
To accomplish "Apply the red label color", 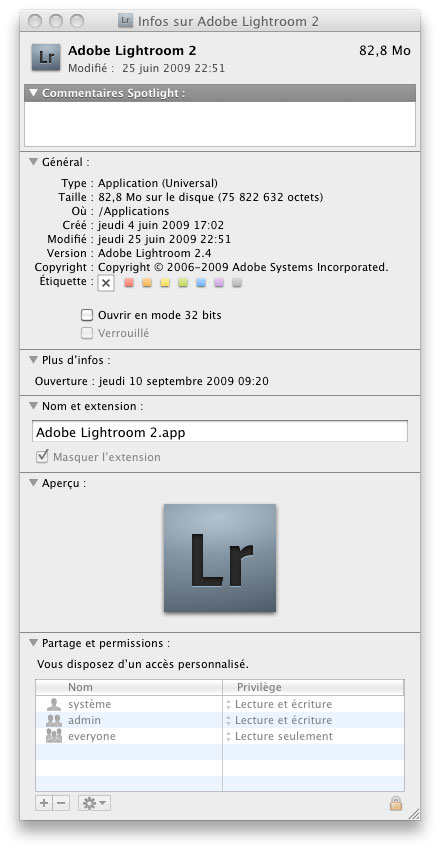I will (129, 283).
